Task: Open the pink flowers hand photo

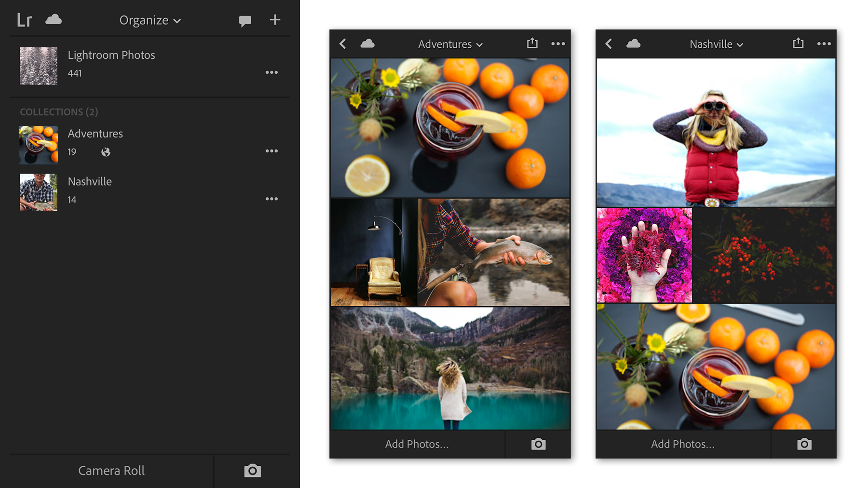Action: [x=644, y=255]
